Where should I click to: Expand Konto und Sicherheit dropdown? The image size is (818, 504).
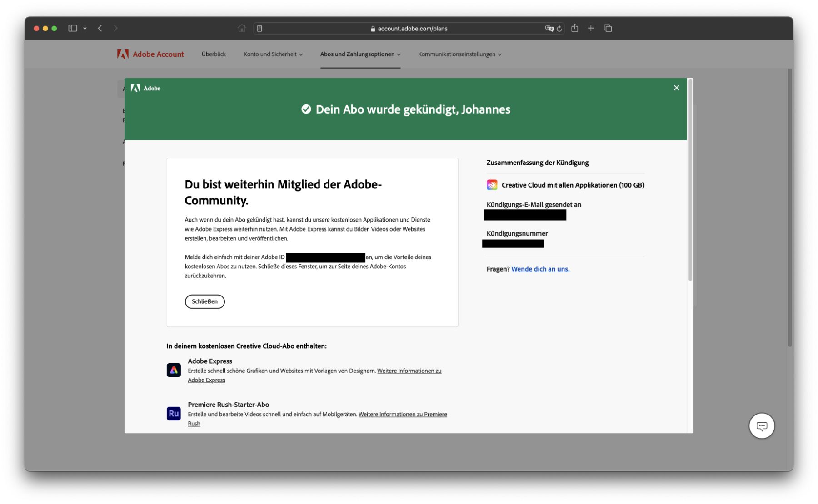pyautogui.click(x=273, y=54)
